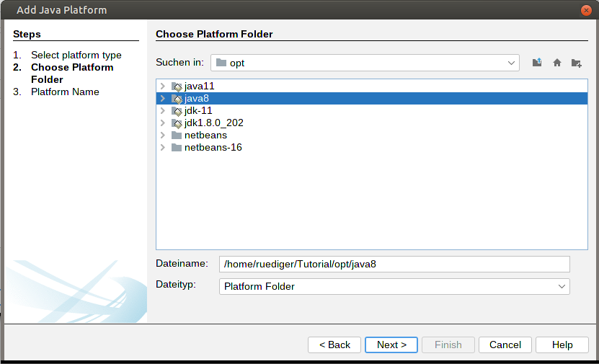Create a new folder using toolbar icon
Screen dimensions: 599x364
click(577, 63)
